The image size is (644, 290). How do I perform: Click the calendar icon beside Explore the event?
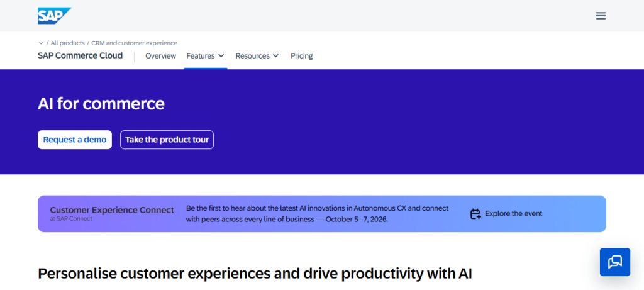tap(475, 214)
